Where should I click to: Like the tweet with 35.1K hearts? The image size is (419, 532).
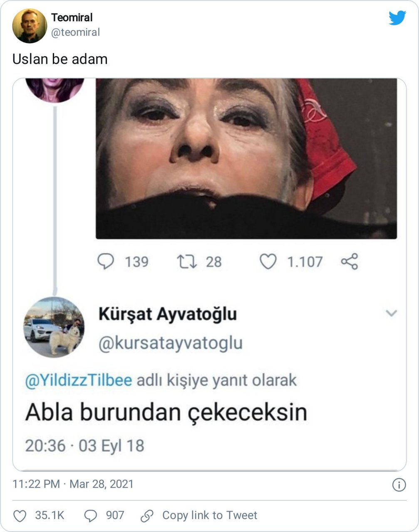click(x=20, y=516)
